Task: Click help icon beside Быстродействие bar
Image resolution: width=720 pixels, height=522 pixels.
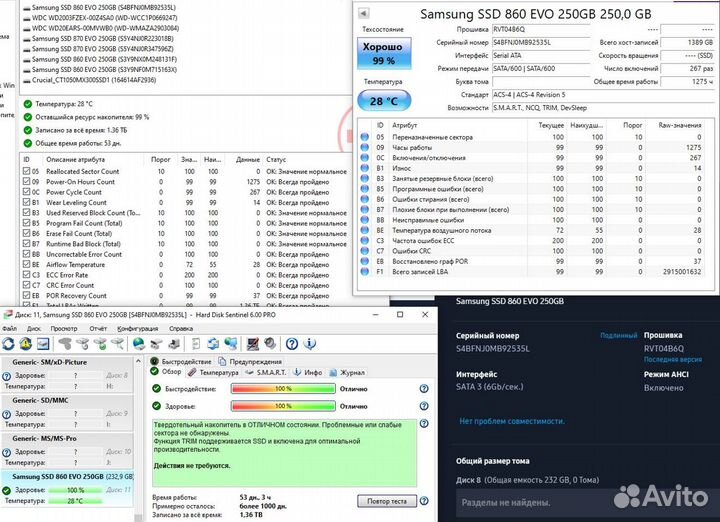Action: tap(424, 388)
